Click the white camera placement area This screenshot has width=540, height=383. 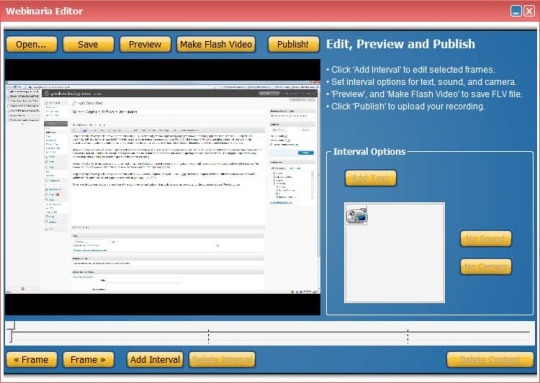tap(395, 253)
